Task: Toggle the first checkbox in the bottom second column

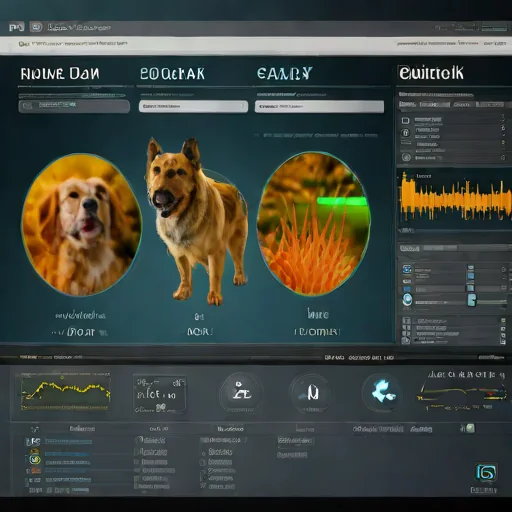Action: [138, 440]
